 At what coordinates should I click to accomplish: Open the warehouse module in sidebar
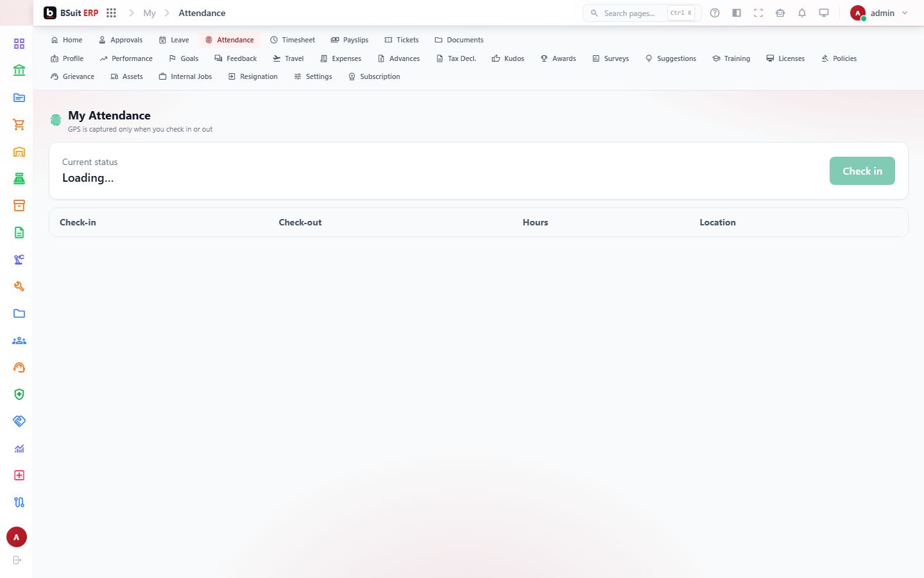point(19,152)
